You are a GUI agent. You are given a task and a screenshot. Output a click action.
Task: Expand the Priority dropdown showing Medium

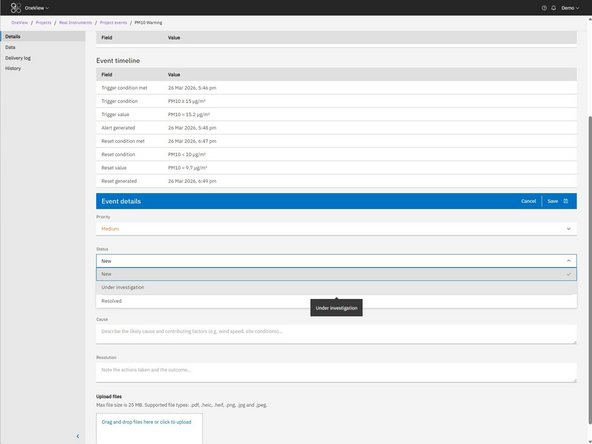336,229
